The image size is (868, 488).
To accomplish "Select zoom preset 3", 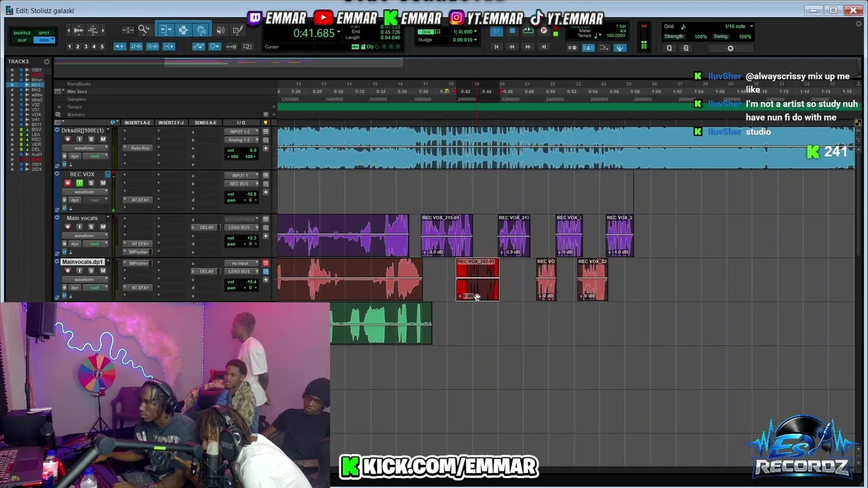I will tap(85, 47).
